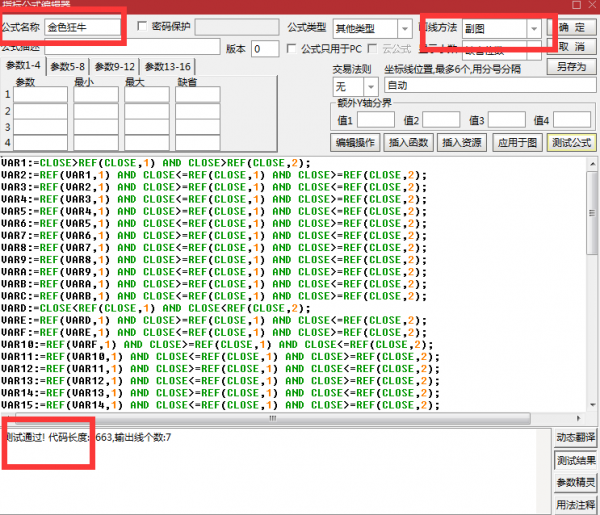The image size is (600, 515).
Task: Switch to the 参数5-8 tab
Action: tap(69, 66)
